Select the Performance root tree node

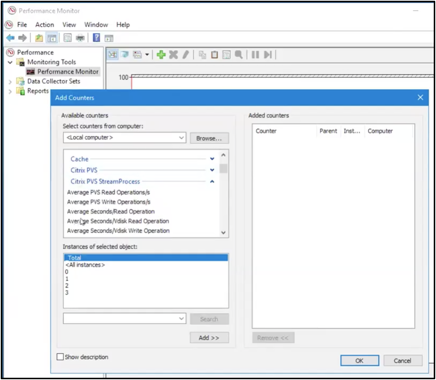pos(35,52)
